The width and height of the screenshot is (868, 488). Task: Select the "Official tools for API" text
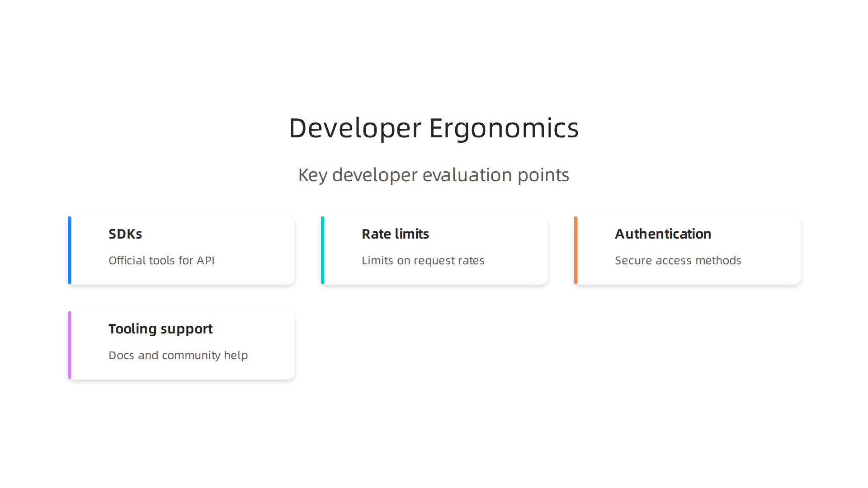coord(161,260)
